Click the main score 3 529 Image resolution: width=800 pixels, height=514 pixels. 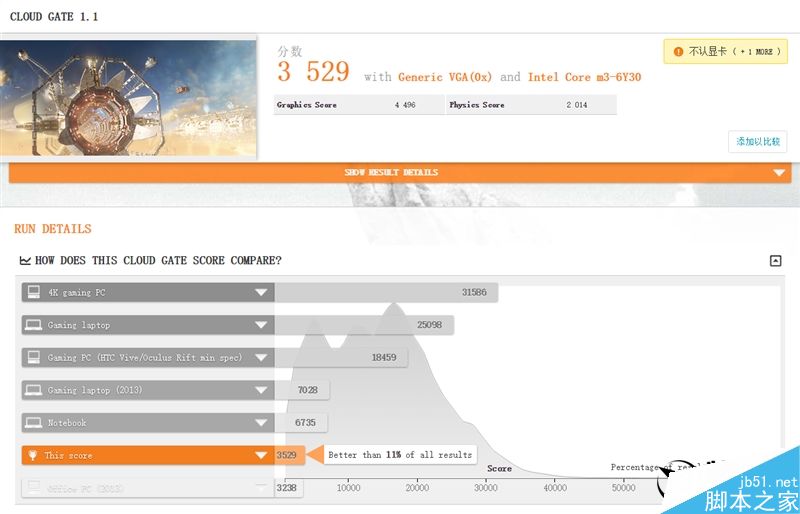pos(313,71)
